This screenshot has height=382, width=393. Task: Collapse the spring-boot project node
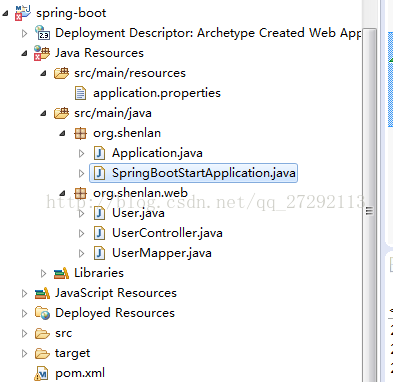point(5,14)
